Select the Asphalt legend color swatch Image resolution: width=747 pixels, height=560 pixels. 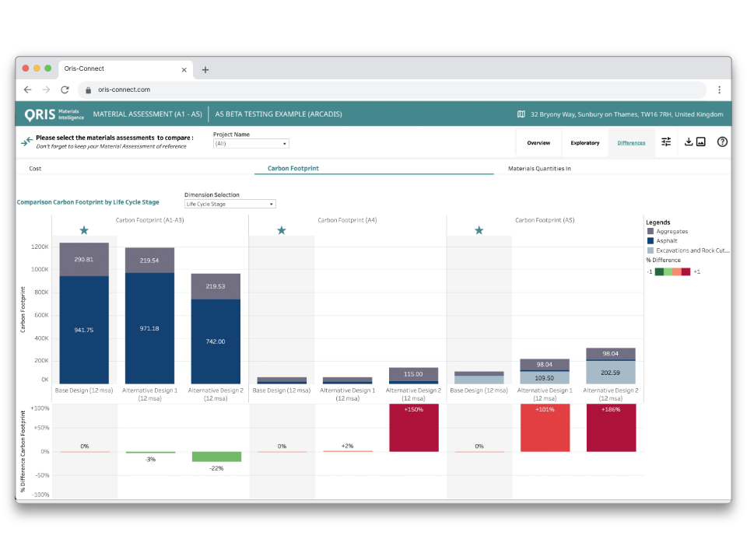[x=651, y=241]
